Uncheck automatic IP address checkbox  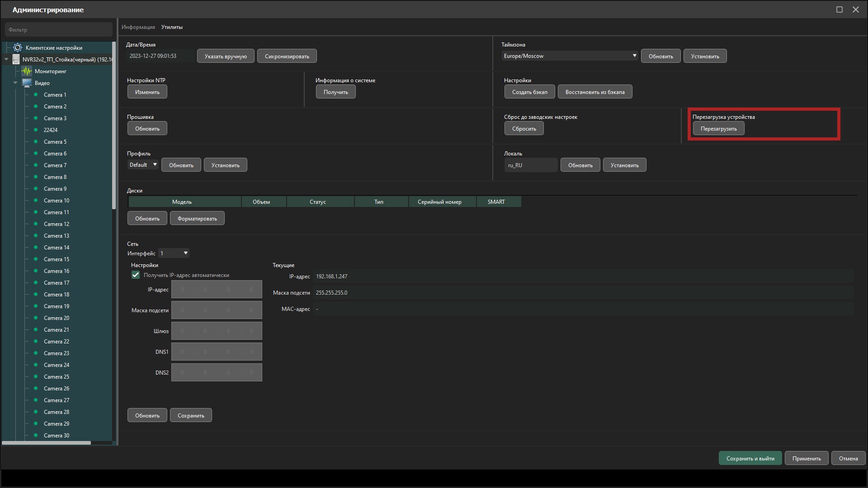click(x=135, y=275)
